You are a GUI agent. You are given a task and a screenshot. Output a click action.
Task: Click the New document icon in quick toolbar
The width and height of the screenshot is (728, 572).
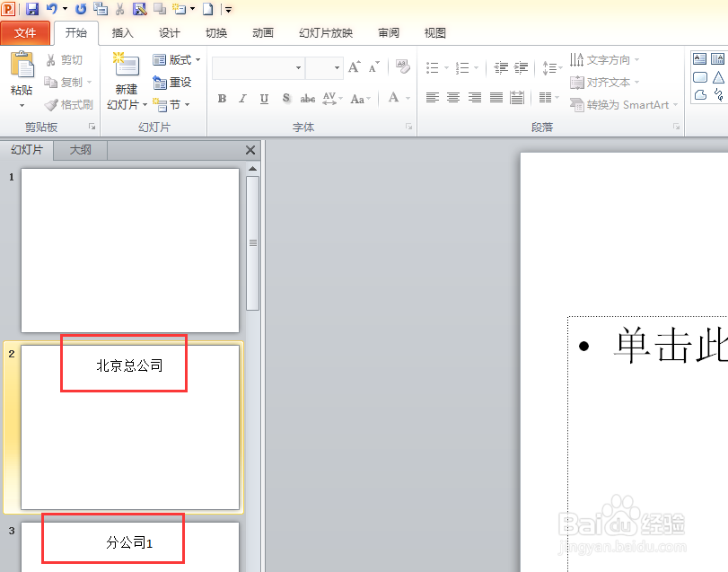(208, 9)
